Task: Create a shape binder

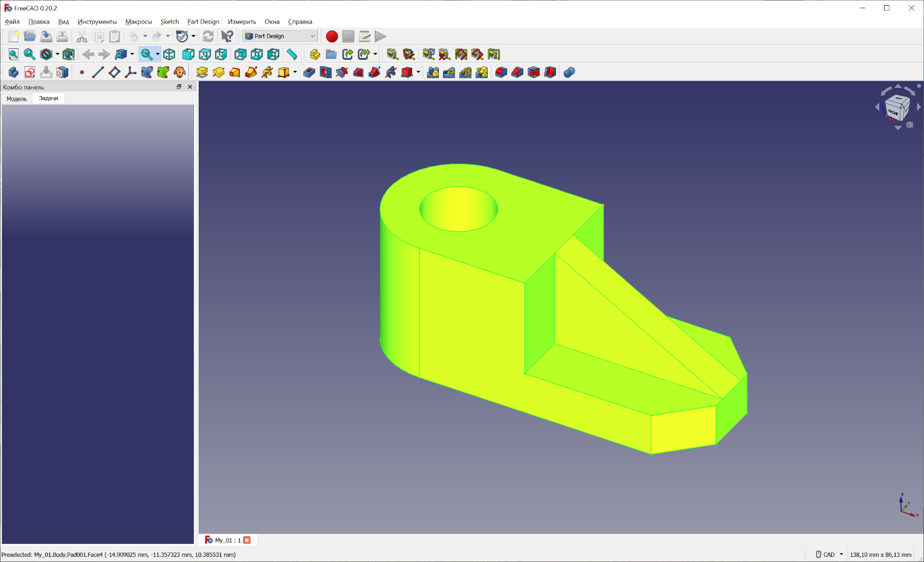Action: (147, 72)
